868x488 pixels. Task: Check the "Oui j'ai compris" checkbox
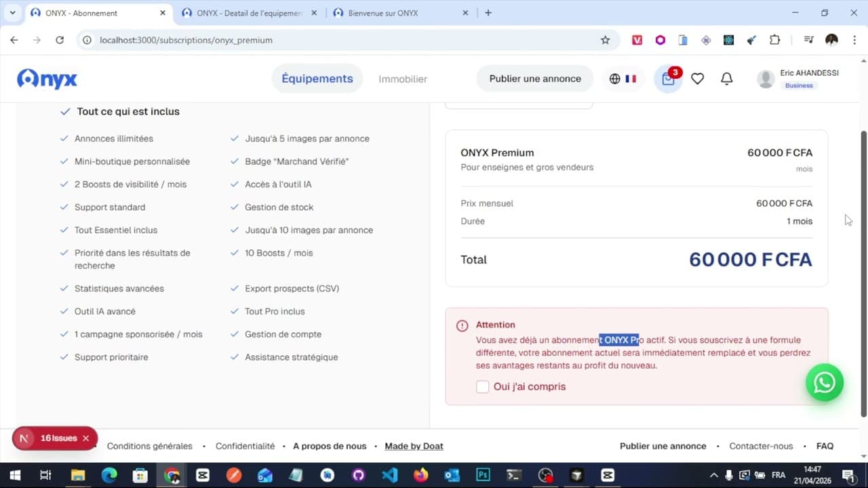[482, 386]
